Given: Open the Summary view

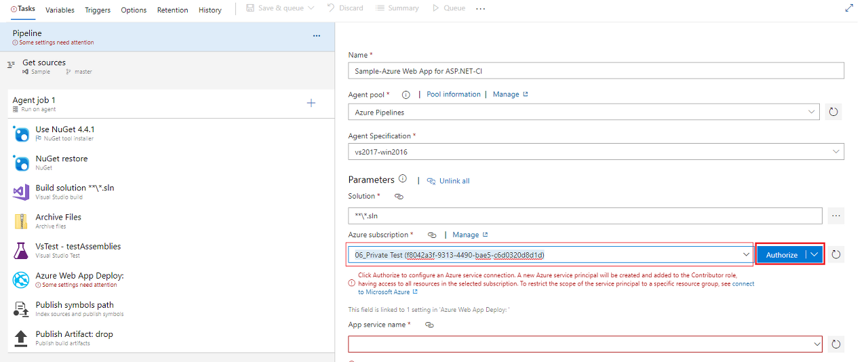Looking at the screenshot, I should point(397,8).
